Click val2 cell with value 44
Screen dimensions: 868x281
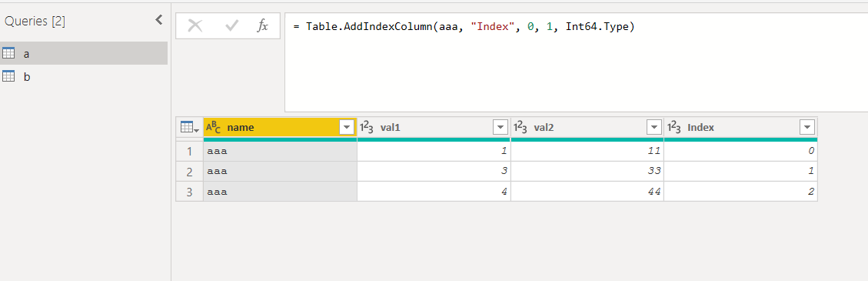587,192
